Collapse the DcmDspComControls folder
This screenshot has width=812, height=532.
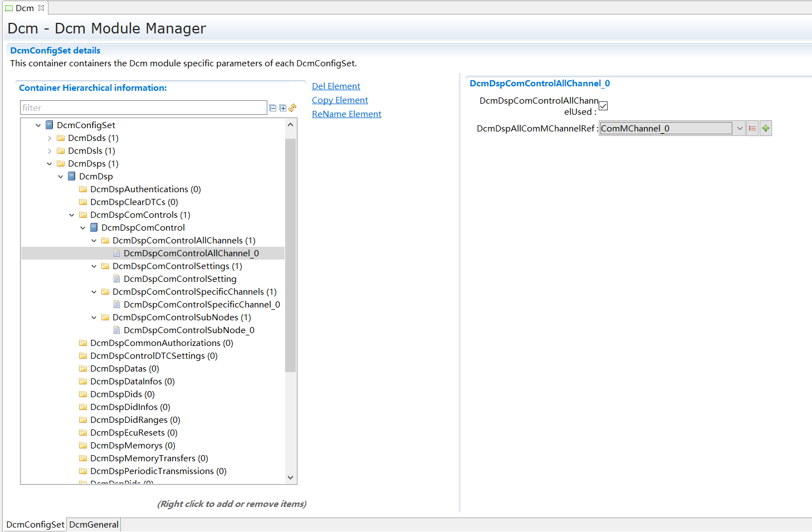(72, 215)
